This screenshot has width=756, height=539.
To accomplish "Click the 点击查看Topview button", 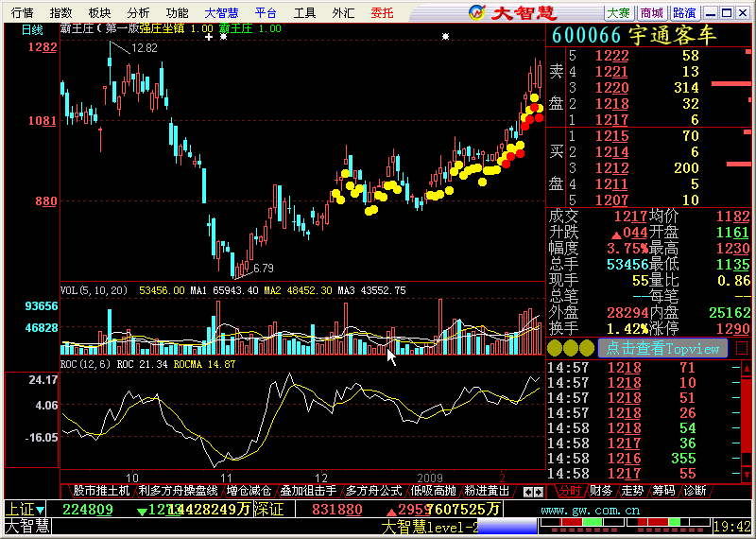I will click(662, 348).
